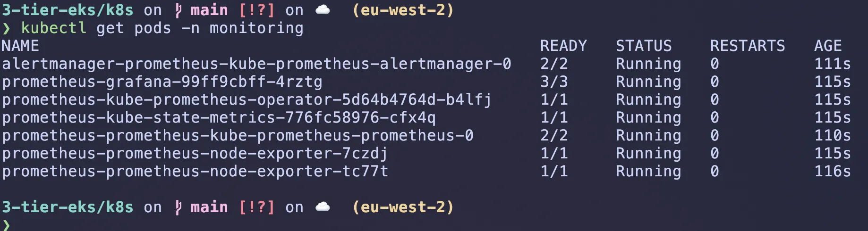Click the READY column header
This screenshot has width=868, height=231.
[x=563, y=46]
